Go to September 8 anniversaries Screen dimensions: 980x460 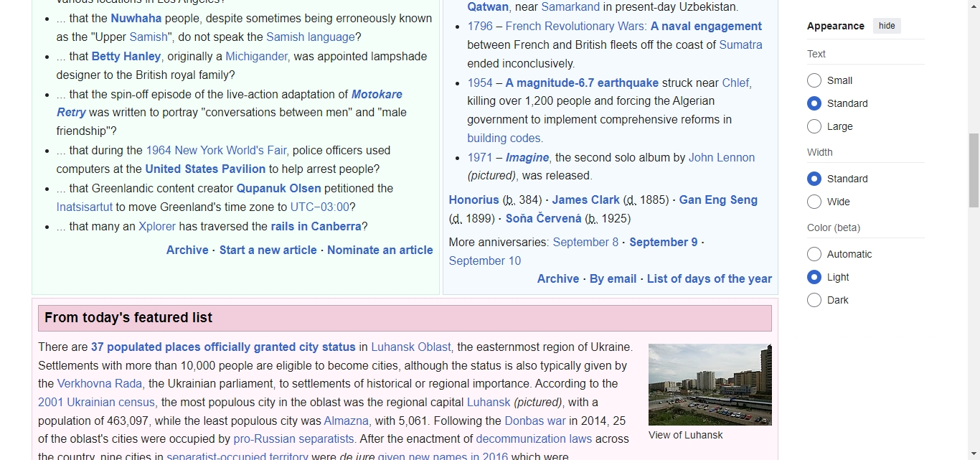tap(585, 242)
